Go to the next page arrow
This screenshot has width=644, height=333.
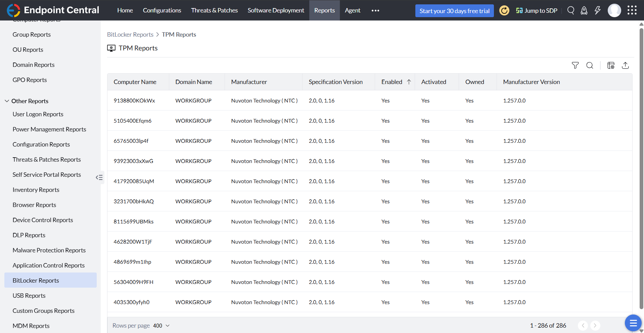click(595, 325)
